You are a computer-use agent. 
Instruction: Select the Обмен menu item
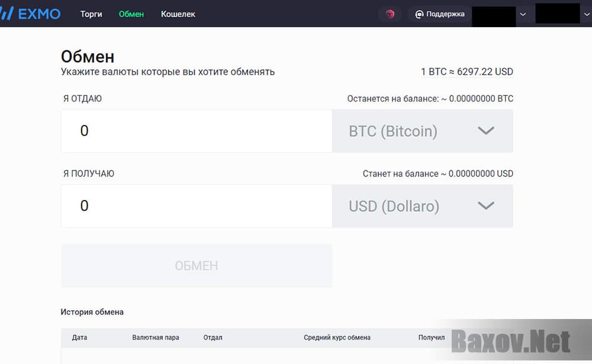coord(131,14)
